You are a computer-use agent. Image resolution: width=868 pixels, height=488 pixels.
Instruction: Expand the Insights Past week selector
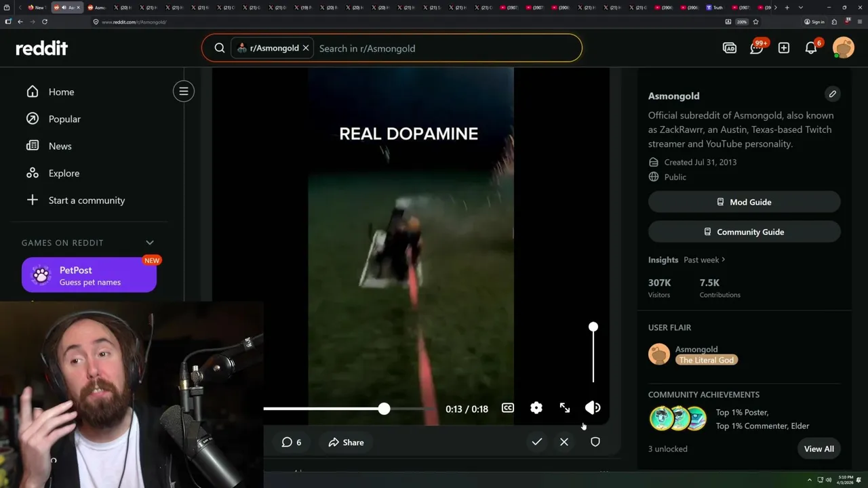(705, 260)
